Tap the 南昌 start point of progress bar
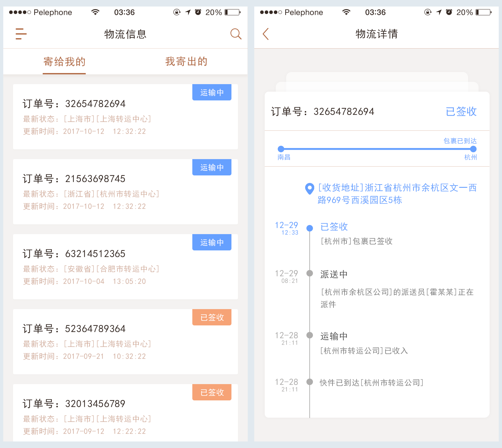 tap(281, 149)
